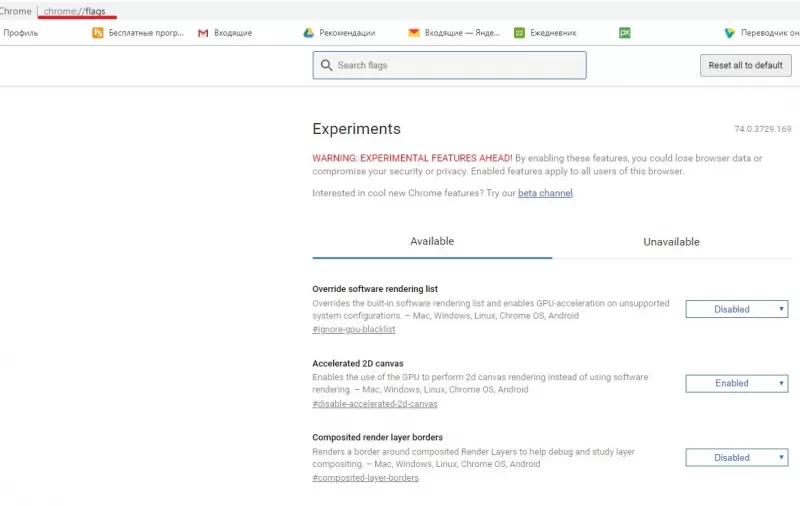This screenshot has width=800, height=506.
Task: Click the #ignore-gpu-blacklist anchor link
Action: pos(353,330)
